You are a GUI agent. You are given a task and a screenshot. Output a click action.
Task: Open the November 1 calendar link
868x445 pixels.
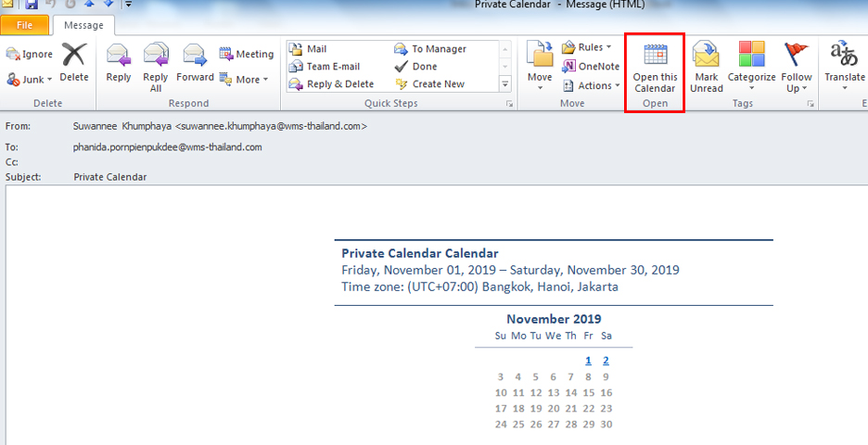(x=588, y=361)
